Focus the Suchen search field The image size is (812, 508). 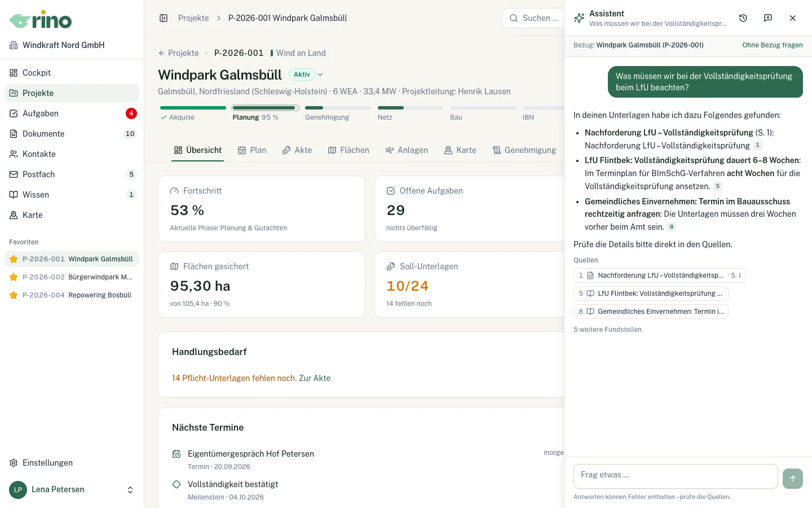[533, 18]
